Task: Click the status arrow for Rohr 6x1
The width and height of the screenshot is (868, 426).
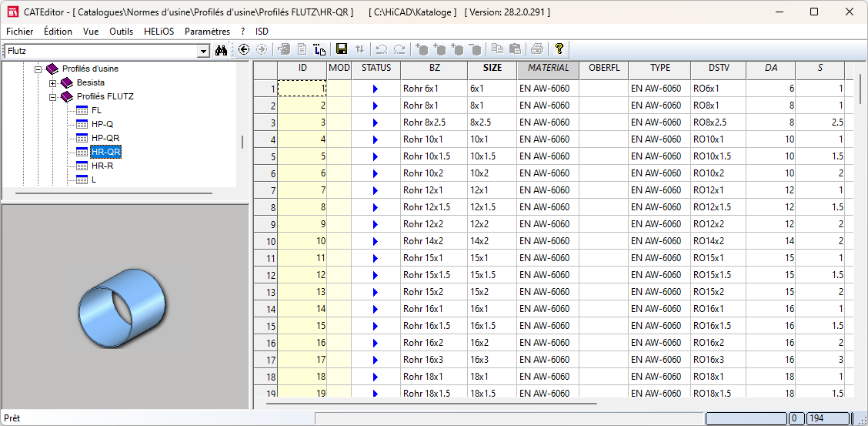Action: [x=376, y=89]
